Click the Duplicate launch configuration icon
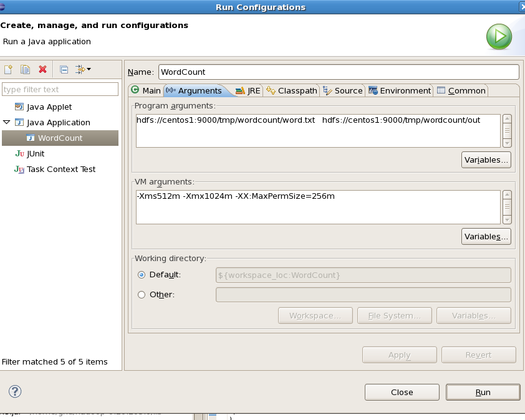The image size is (525, 420). (x=25, y=69)
